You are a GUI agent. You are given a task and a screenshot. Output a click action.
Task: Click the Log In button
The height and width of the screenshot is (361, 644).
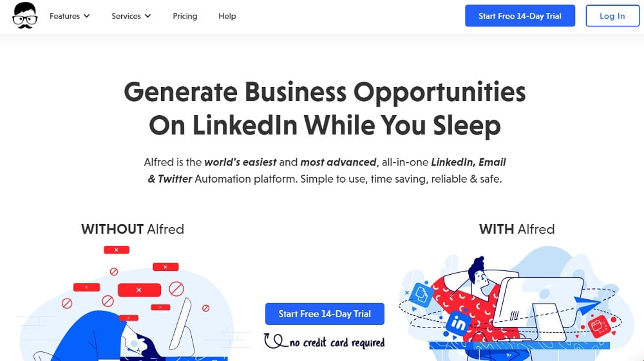point(612,16)
